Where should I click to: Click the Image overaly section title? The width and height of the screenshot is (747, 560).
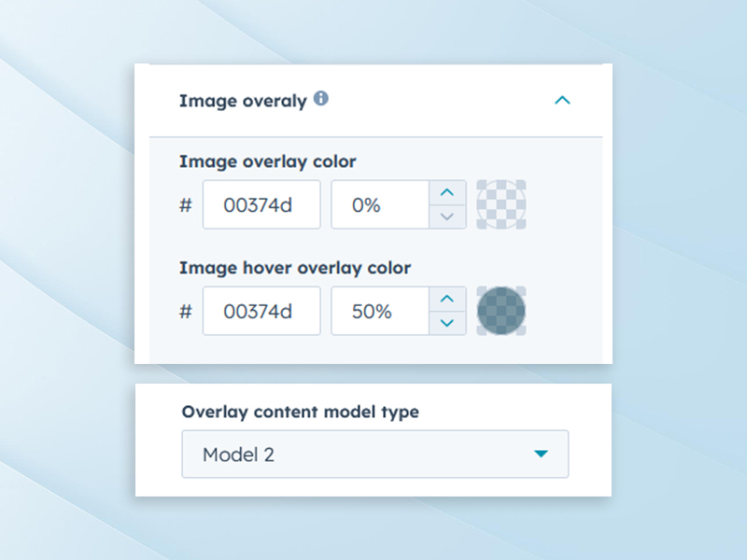click(x=243, y=100)
